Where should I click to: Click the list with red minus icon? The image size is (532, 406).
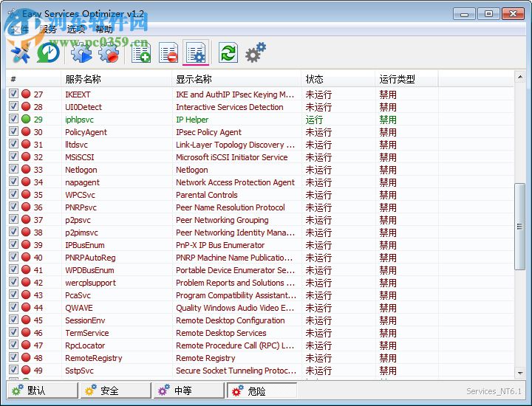(168, 53)
